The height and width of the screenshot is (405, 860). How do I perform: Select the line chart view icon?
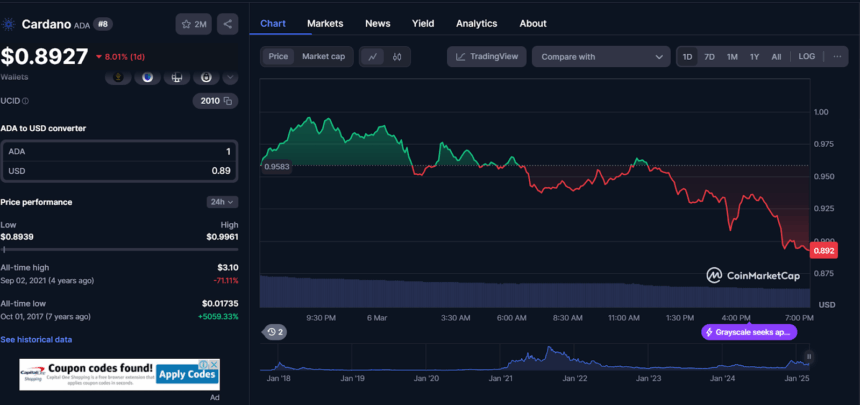pos(372,57)
